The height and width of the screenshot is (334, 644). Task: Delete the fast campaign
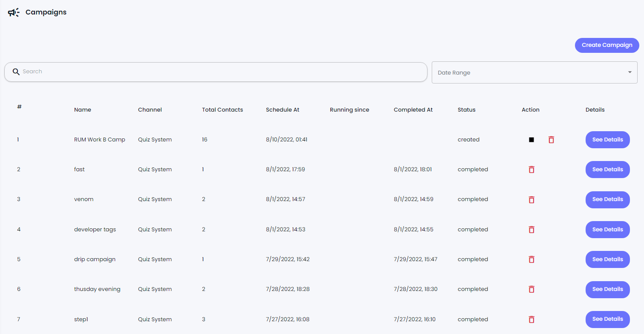[x=531, y=170]
